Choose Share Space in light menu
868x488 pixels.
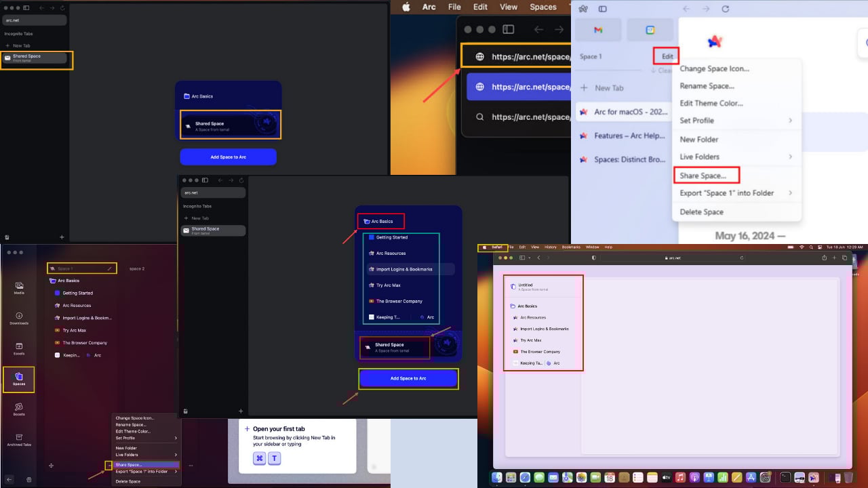[x=703, y=176]
